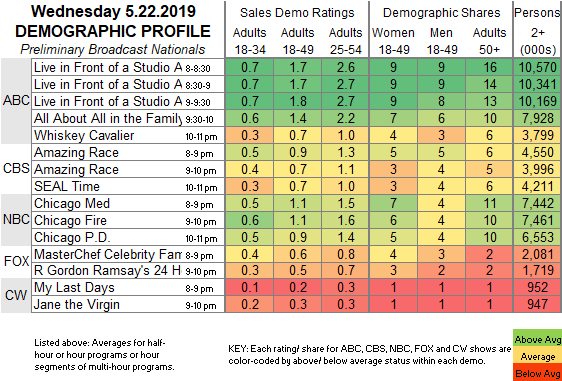Click the Below Avg red legend swatch
Viewport: 562px width, 381px height.
537,373
